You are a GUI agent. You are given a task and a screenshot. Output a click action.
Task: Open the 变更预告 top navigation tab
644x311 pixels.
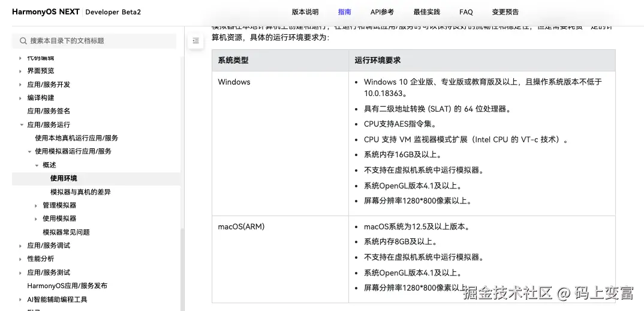[x=505, y=12]
